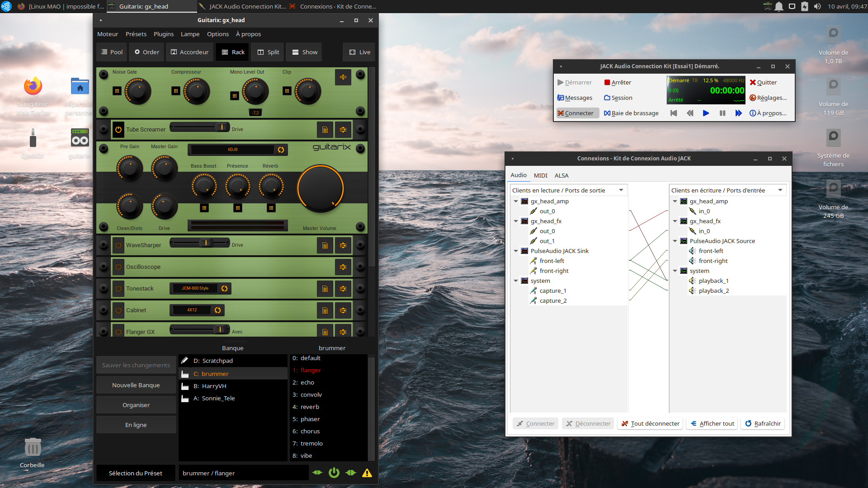This screenshot has width=868, height=488.
Task: Open Tube Screamer preset list icon
Action: tap(325, 130)
